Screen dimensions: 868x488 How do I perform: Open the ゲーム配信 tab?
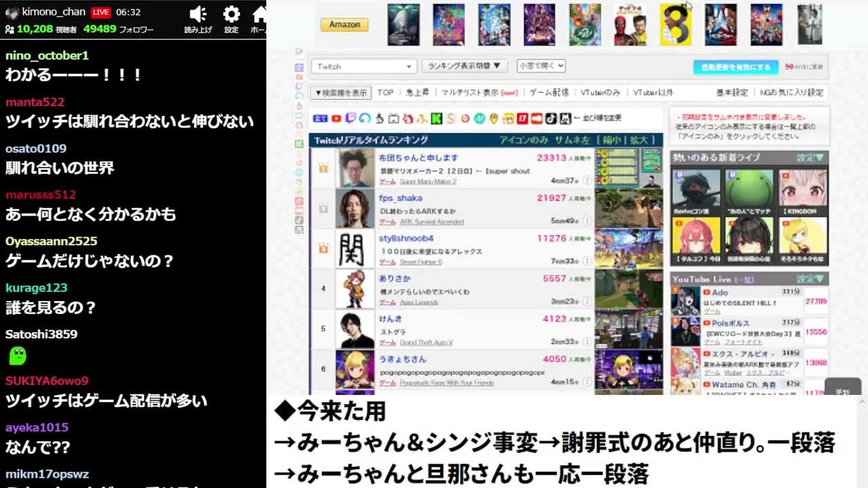[549, 92]
